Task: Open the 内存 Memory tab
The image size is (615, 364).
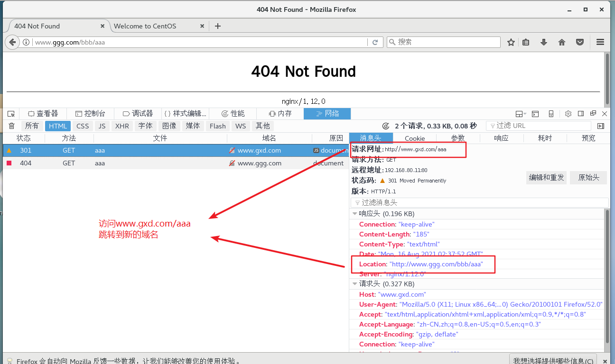Action: point(280,114)
